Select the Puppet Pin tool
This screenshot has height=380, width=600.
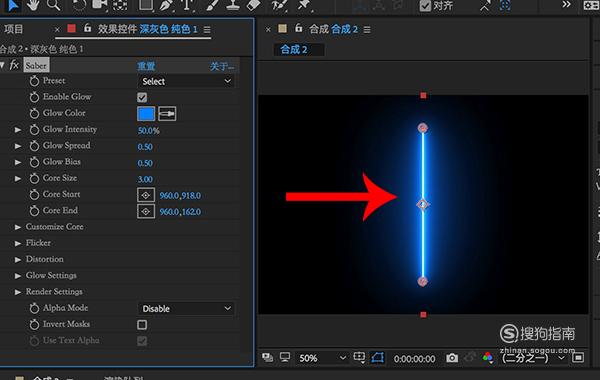tap(304, 5)
